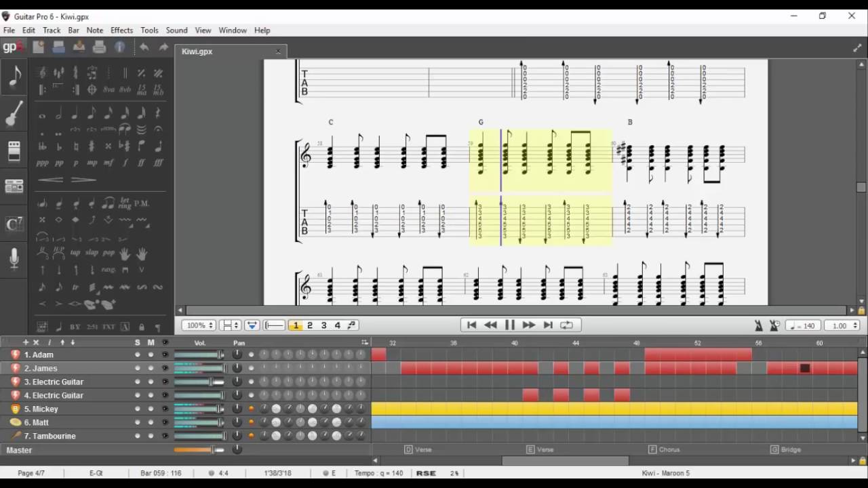Open the tempo 140 field
Viewport: 868px width, 488px height.
[804, 325]
